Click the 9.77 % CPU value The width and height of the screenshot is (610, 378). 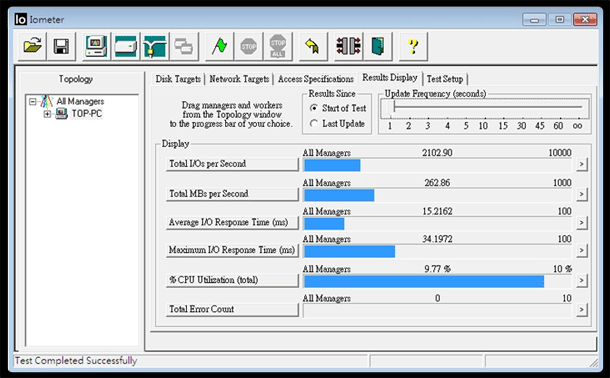click(437, 269)
